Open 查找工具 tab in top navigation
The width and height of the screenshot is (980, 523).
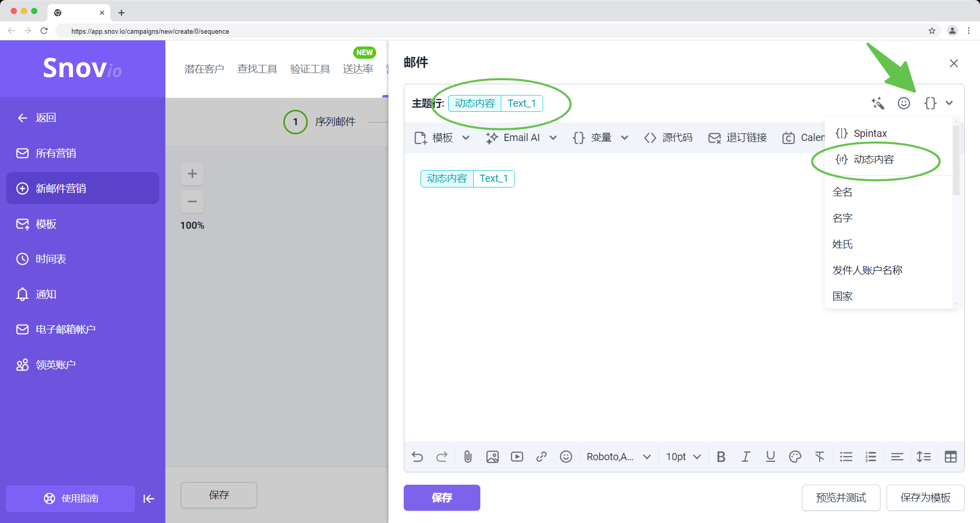(257, 69)
